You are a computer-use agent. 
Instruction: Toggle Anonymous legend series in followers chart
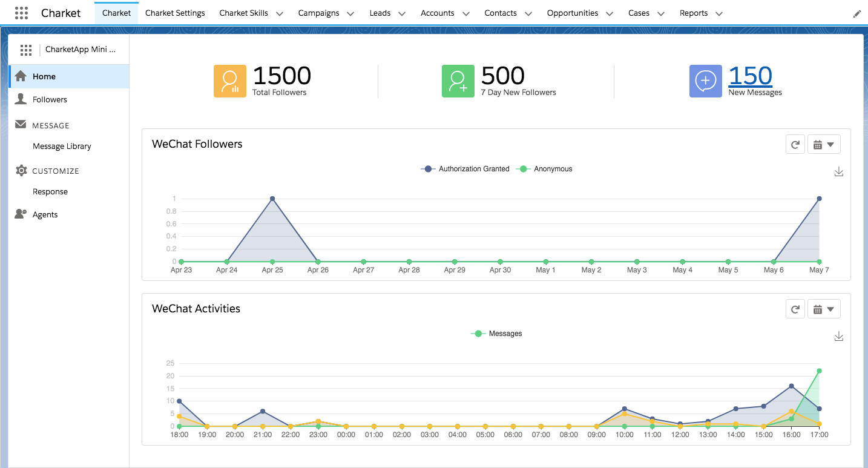545,169
